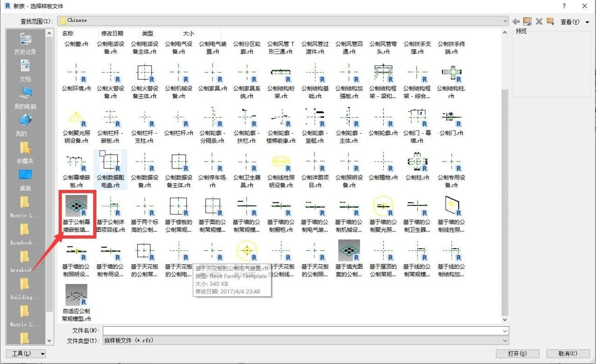Go to 桌面 in the places sidebar
This screenshot has height=364, width=596.
[25, 180]
